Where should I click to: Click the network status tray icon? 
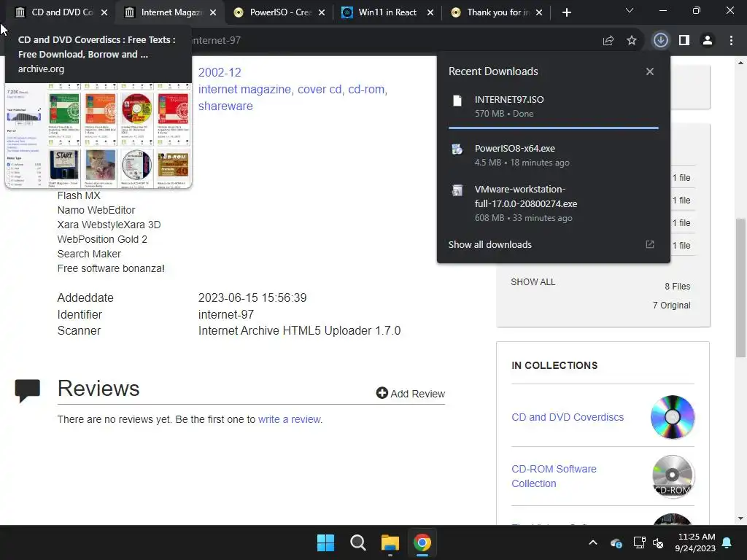click(x=639, y=542)
